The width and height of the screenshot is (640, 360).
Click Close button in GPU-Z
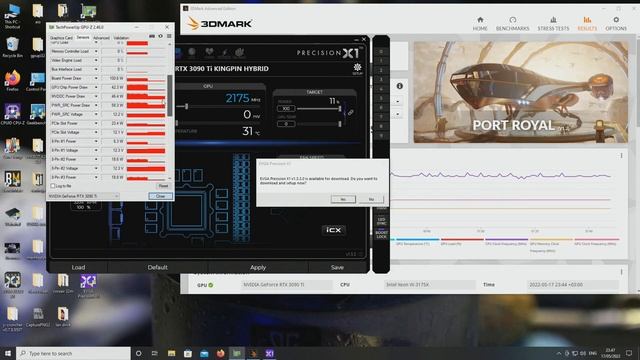point(160,196)
